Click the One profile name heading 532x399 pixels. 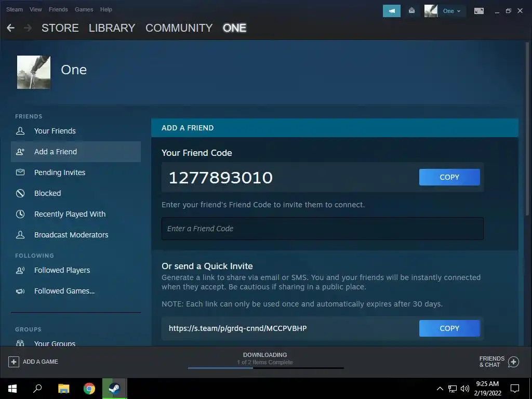click(x=74, y=70)
